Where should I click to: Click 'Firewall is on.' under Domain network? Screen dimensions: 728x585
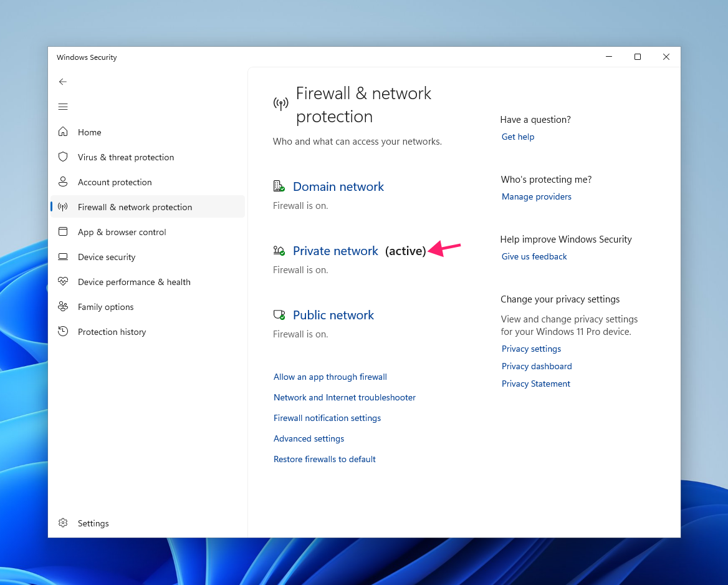pos(300,206)
